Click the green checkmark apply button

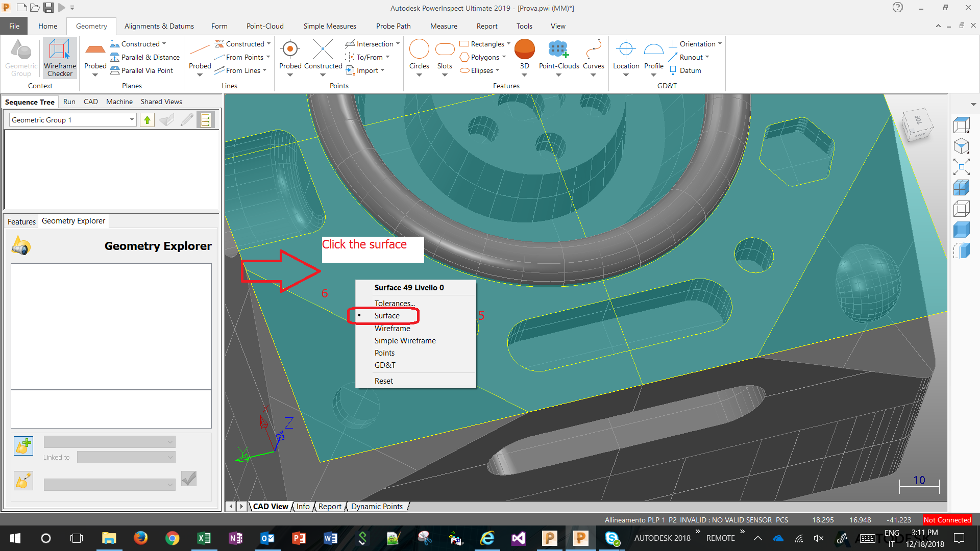click(x=188, y=479)
